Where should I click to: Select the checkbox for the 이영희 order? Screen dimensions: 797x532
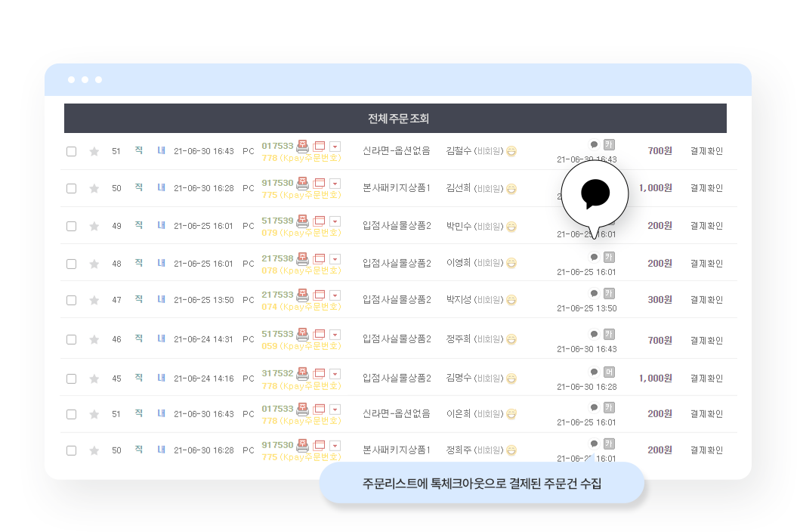pos(71,264)
